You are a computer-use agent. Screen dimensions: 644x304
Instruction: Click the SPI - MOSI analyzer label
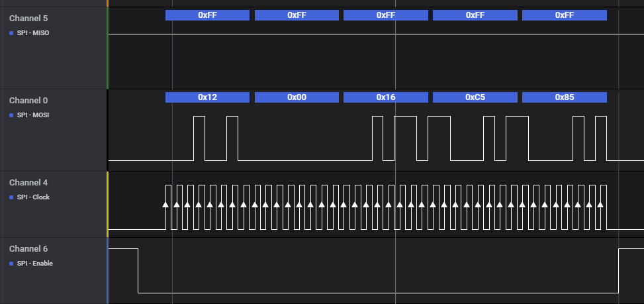click(33, 115)
